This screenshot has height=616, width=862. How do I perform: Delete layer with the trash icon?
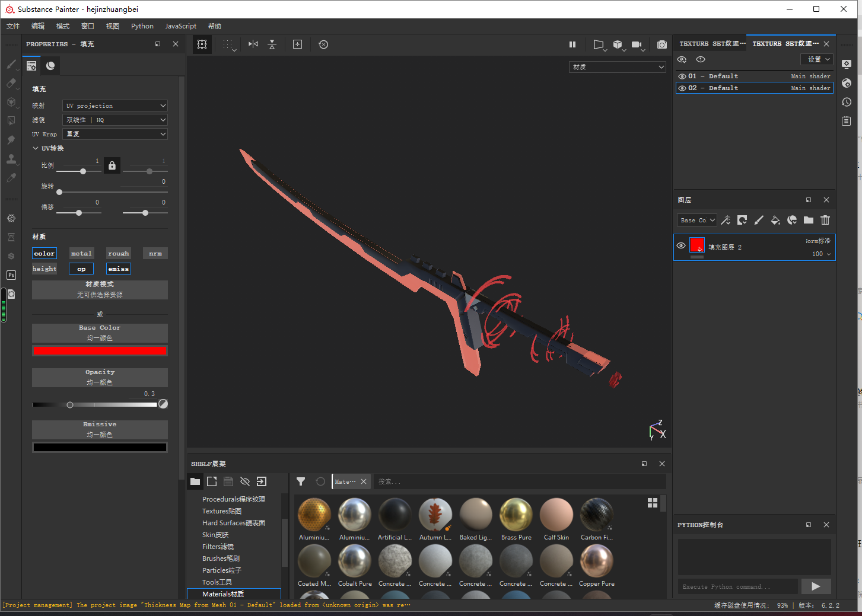point(825,220)
